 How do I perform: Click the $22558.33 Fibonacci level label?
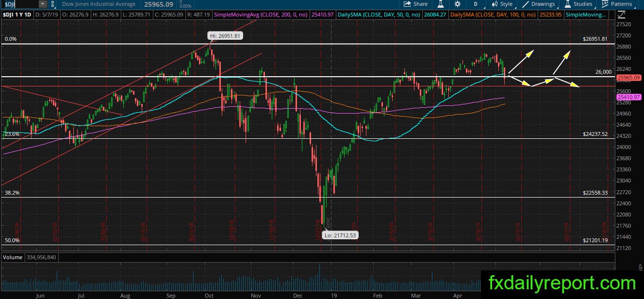595,193
